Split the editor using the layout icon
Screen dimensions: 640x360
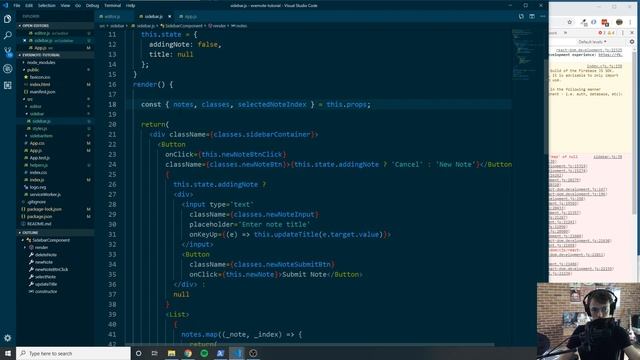pyautogui.click(x=532, y=16)
